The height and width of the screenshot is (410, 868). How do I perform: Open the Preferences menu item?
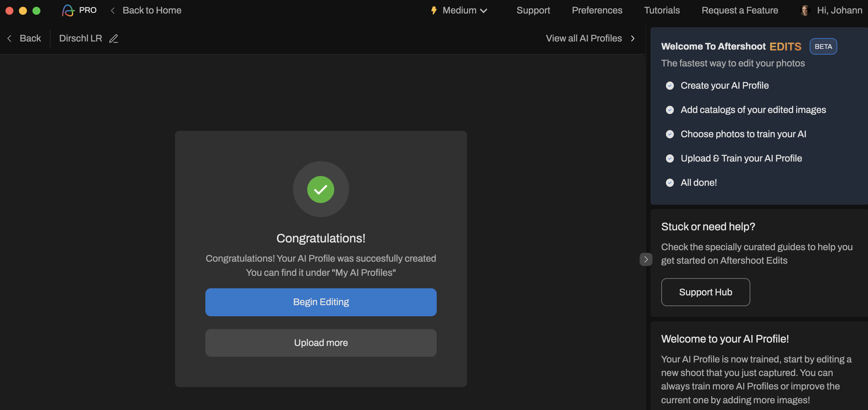point(597,10)
